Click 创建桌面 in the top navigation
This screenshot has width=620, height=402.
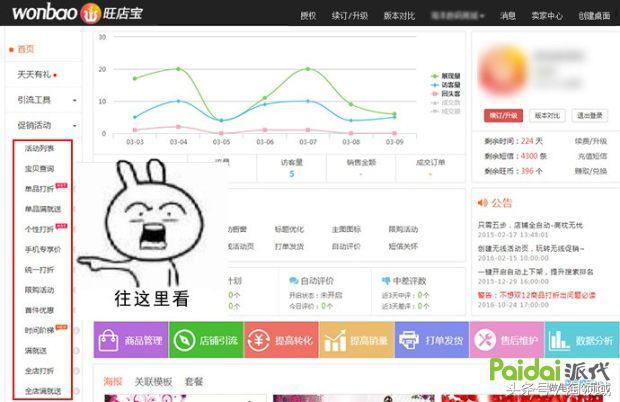[x=594, y=16]
